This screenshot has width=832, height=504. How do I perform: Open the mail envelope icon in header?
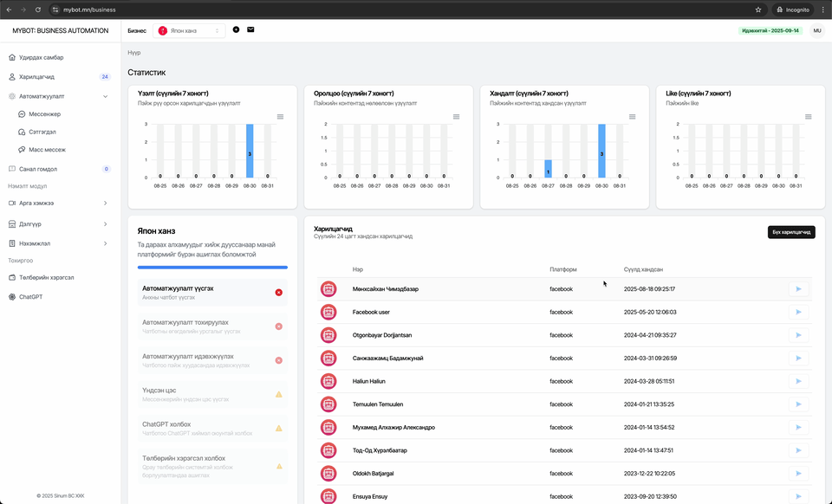point(250,30)
